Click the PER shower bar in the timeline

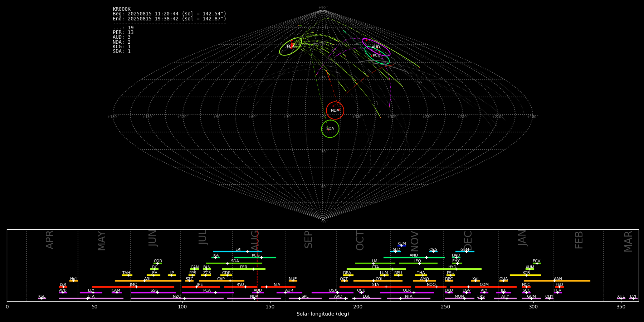tap(244, 269)
